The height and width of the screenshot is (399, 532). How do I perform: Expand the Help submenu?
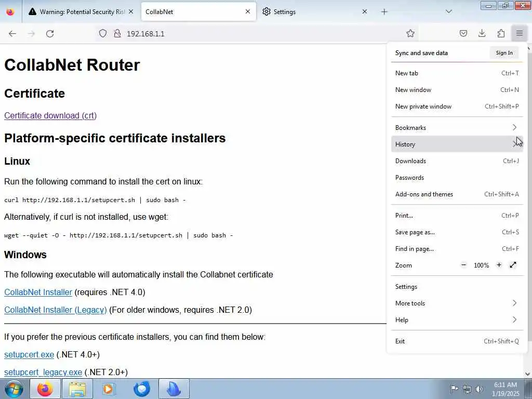457,320
